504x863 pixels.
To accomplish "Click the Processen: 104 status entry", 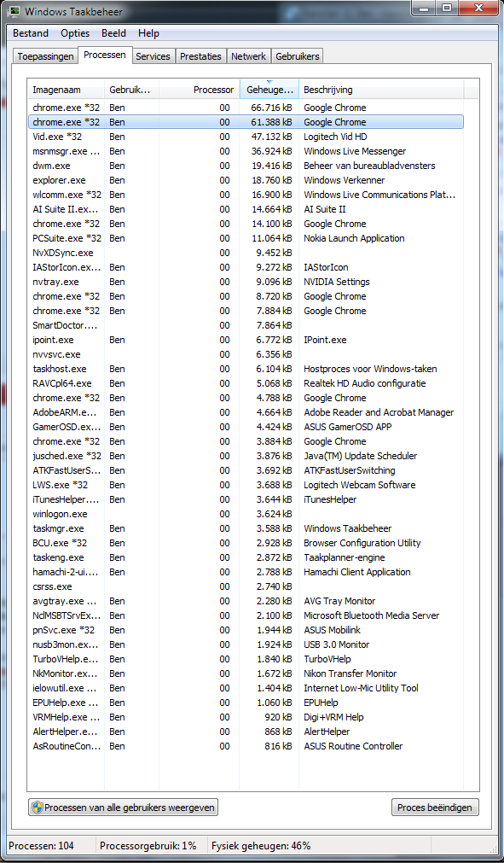I will pyautogui.click(x=41, y=846).
